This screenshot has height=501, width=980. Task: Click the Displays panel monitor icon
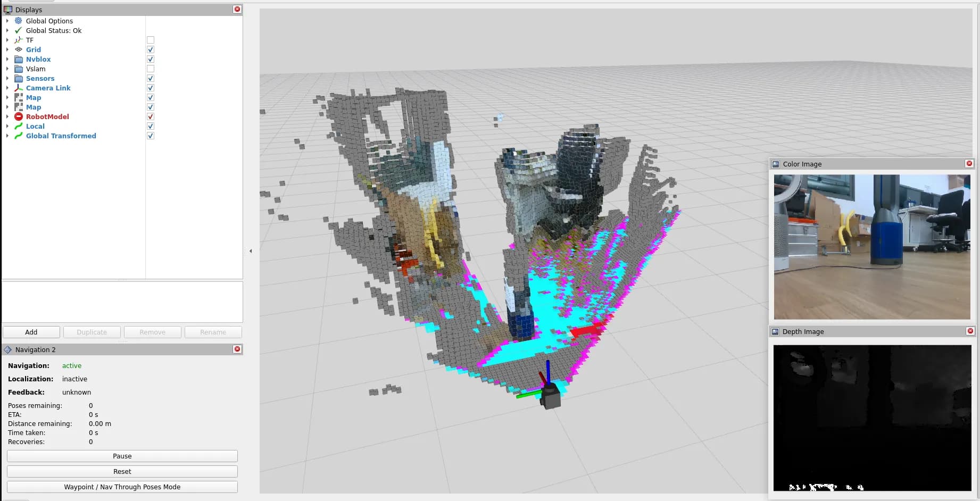(x=8, y=10)
